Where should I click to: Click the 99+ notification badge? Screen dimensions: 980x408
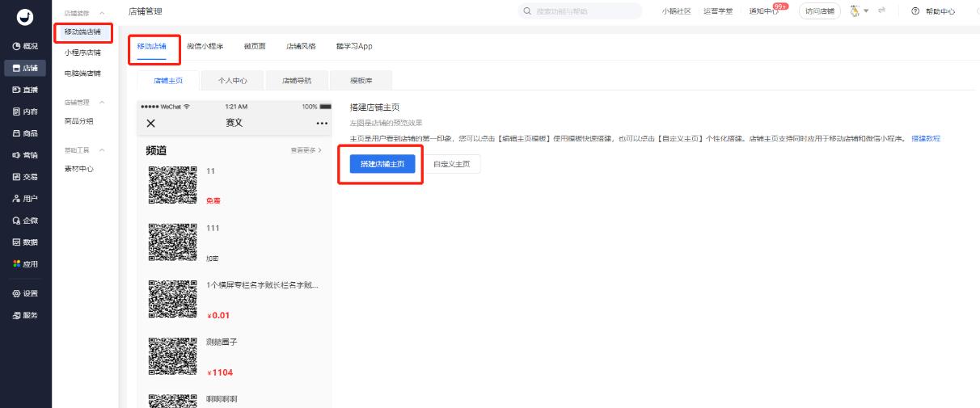tap(780, 6)
